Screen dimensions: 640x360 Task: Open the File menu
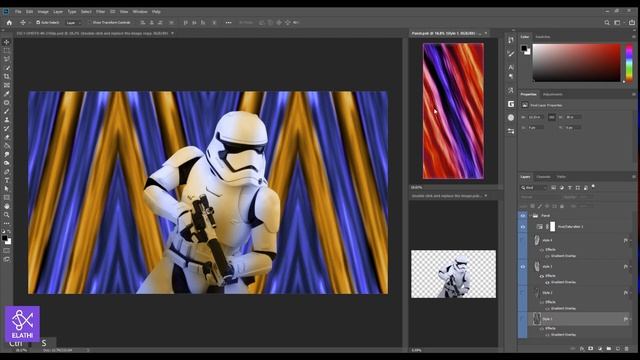click(18, 12)
